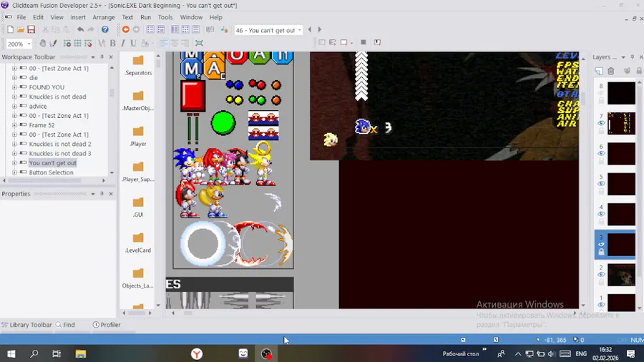
Task: Toggle visibility of layer 4
Action: coord(601,214)
